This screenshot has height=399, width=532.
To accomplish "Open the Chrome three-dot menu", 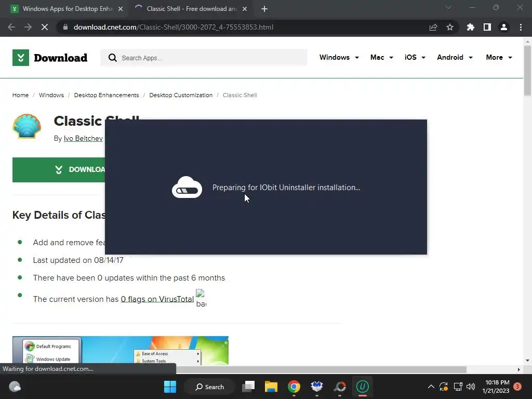I will point(521,27).
